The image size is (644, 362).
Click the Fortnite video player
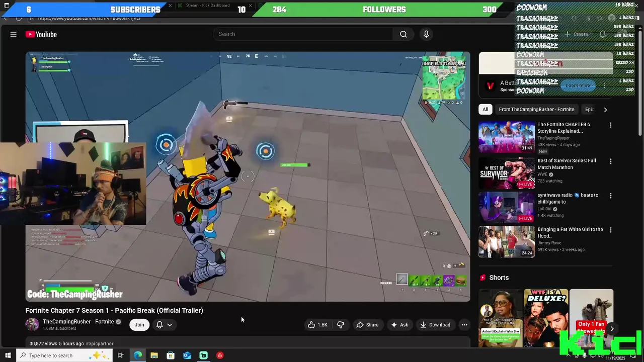pos(248,176)
